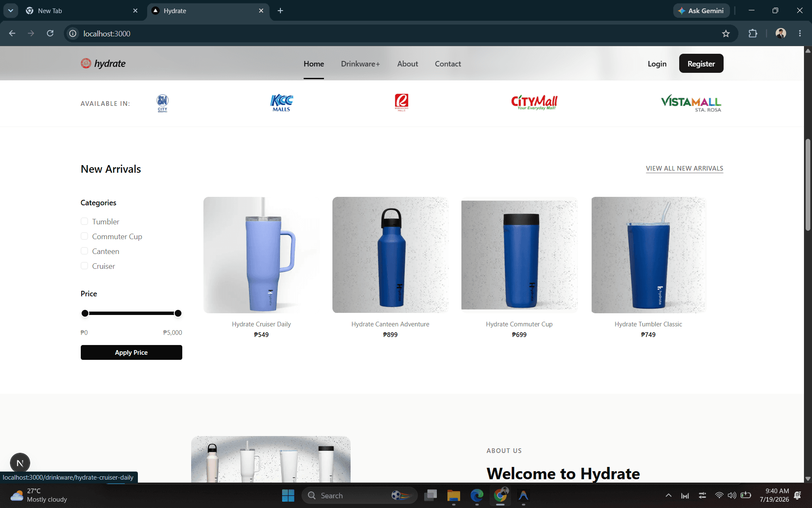Reload the page

(x=50, y=33)
